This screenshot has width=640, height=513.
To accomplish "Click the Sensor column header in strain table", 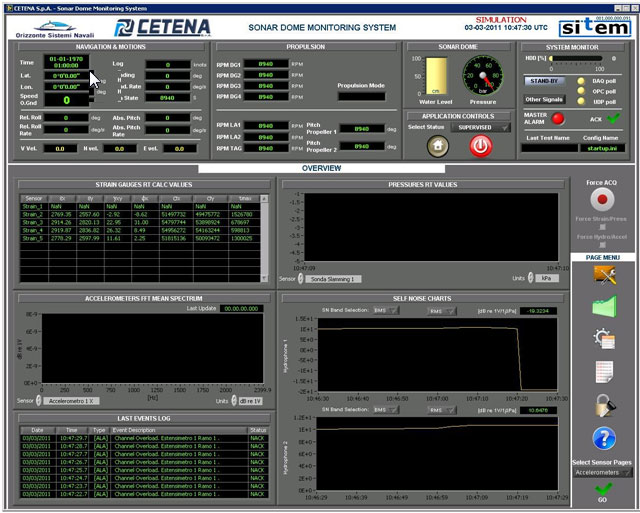I will pos(34,198).
